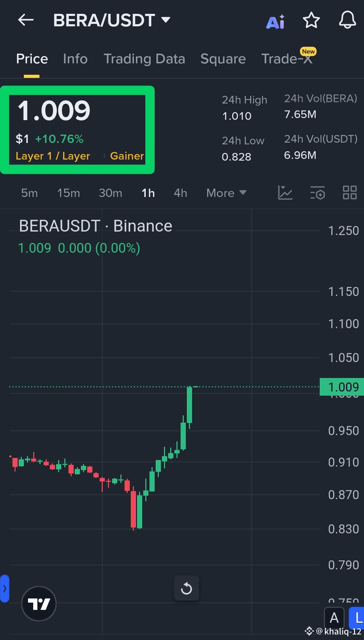
Task: Select the 1h chart interval
Action: [x=148, y=193]
